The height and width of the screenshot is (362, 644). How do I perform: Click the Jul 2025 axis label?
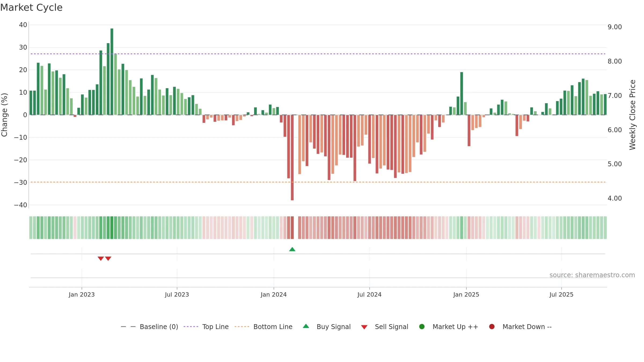[561, 294]
